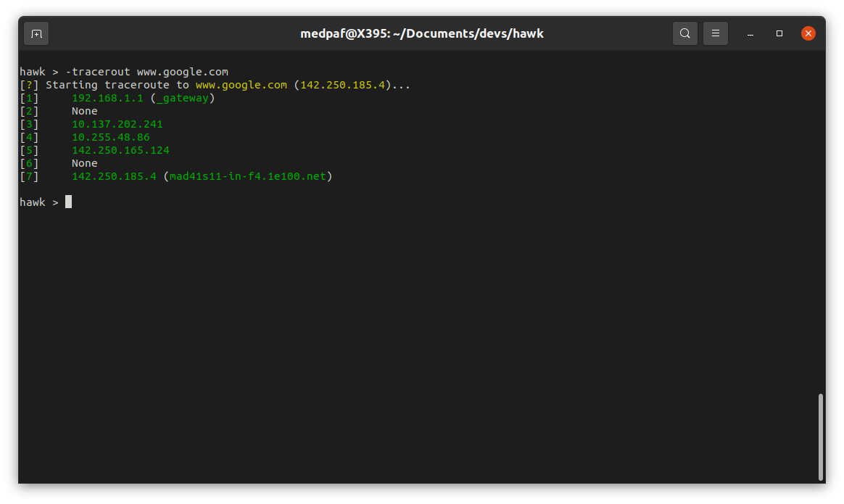Click the _gateway label on hop 1
The width and height of the screenshot is (844, 504).
(x=183, y=97)
